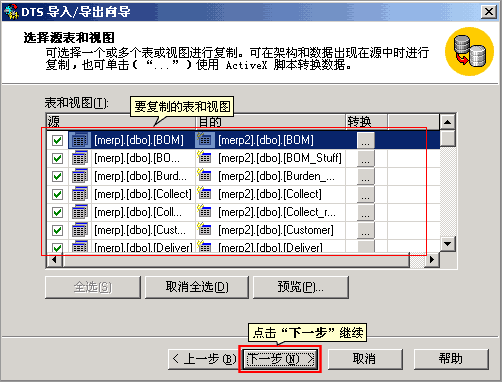Click the 源 column header
The width and height of the screenshot is (502, 382).
point(121,122)
